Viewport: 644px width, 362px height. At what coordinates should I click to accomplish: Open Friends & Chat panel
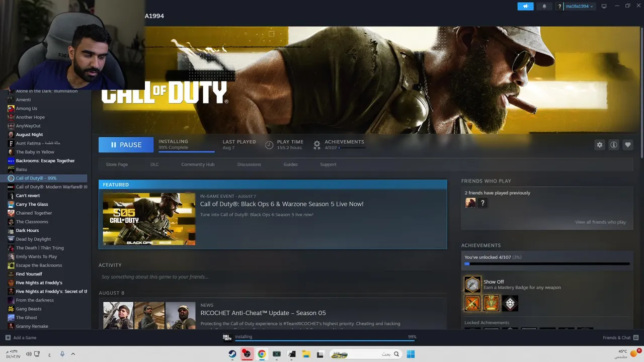[620, 338]
